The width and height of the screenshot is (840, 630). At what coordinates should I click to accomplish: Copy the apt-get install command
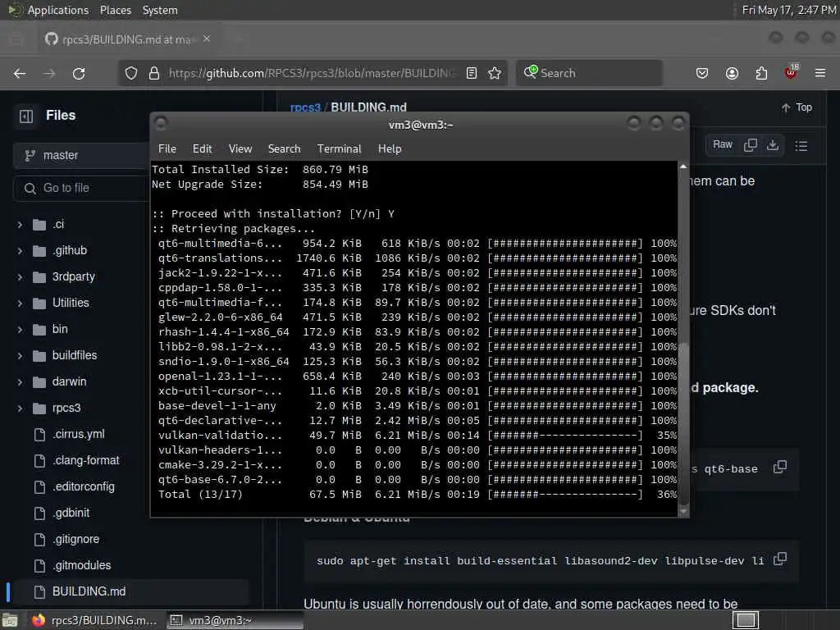[x=780, y=559]
